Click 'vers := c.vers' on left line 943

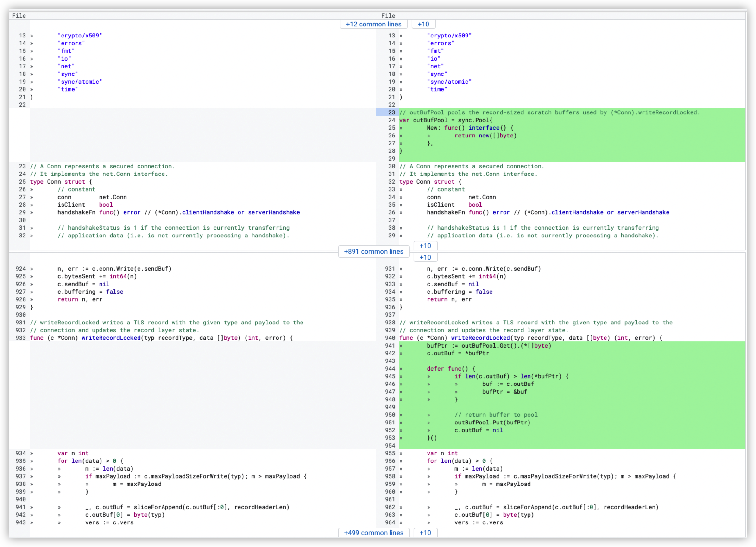coord(109,522)
